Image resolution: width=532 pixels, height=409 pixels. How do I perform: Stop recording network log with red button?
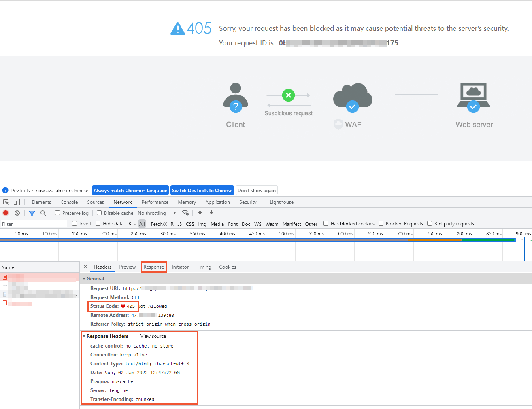[x=6, y=213]
